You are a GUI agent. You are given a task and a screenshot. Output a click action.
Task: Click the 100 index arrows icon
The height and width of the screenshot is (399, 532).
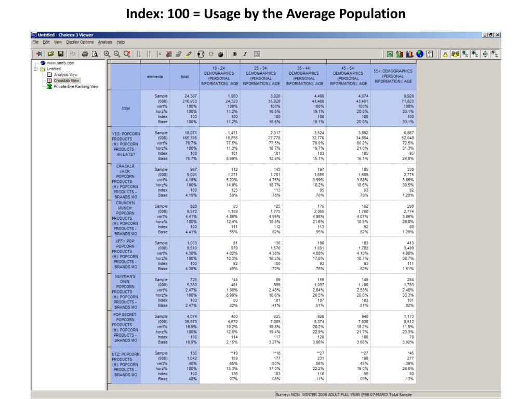tap(485, 54)
